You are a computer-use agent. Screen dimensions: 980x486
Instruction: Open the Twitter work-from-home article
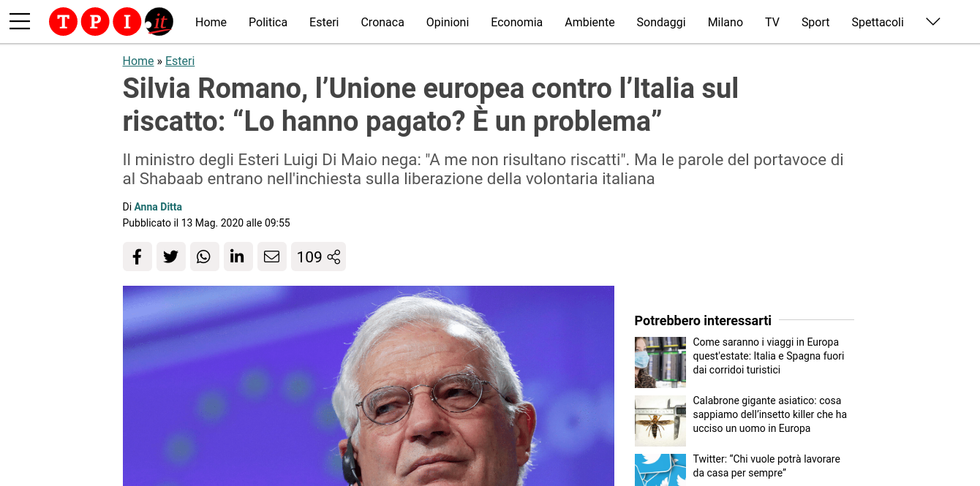pyautogui.click(x=766, y=466)
